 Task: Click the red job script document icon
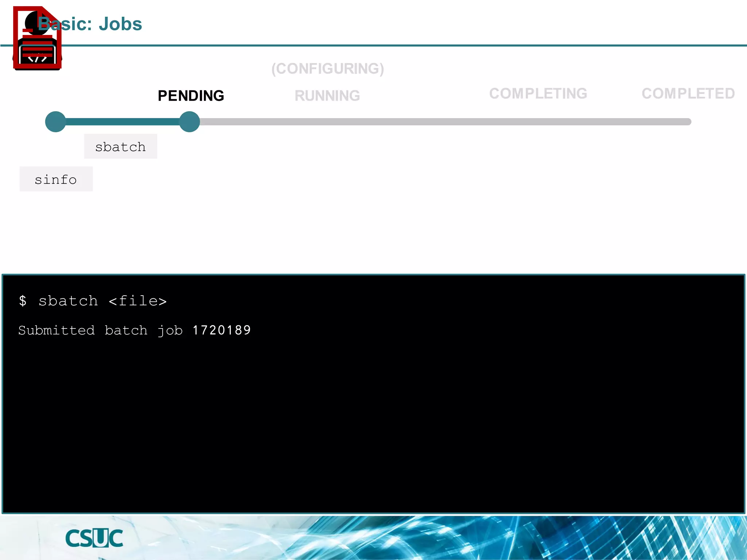pos(37,38)
